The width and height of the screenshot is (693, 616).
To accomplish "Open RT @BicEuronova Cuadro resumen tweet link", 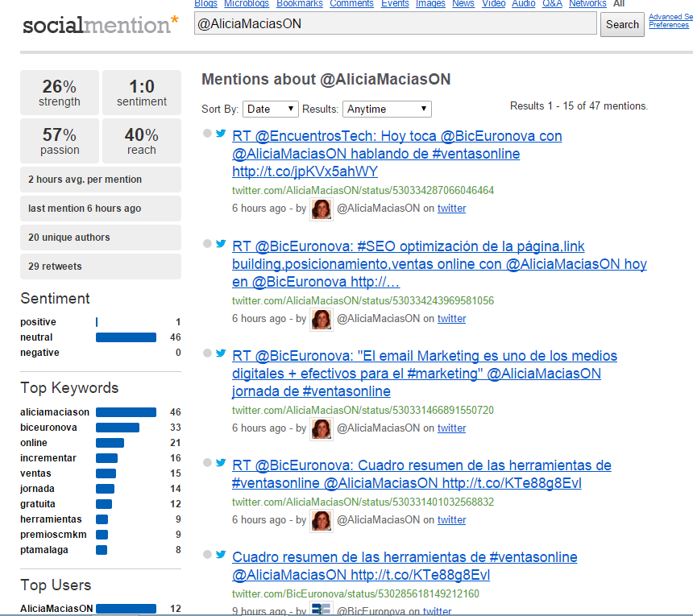I will 421,474.
